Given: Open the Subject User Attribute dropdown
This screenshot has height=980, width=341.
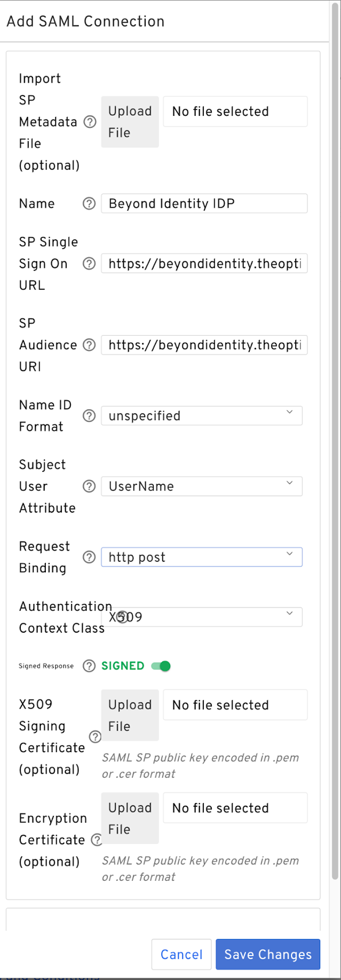Looking at the screenshot, I should click(x=201, y=486).
